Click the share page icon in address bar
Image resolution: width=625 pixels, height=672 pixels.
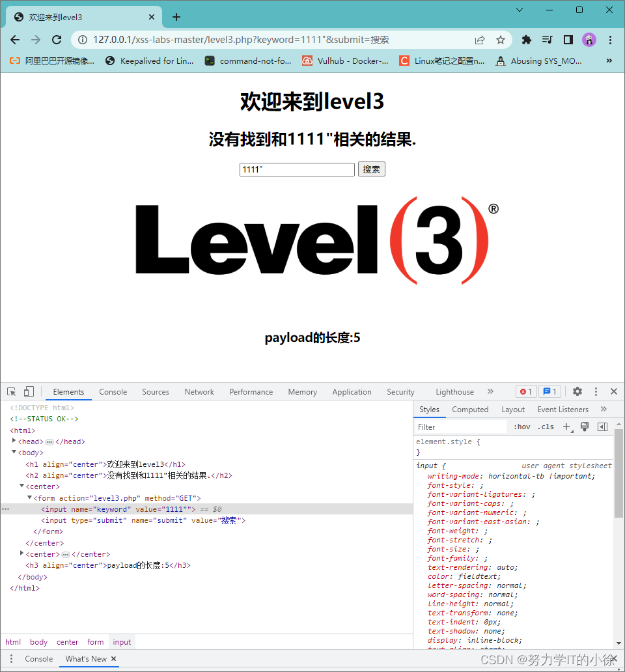(x=480, y=40)
